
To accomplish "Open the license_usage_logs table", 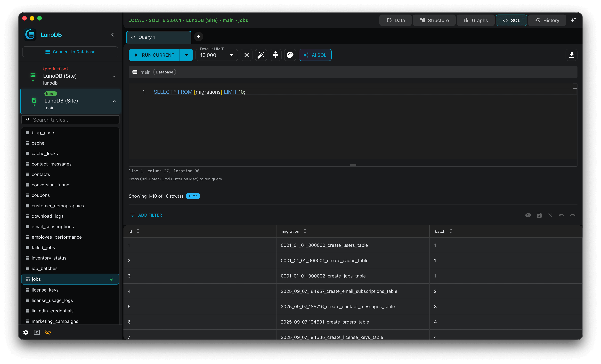I will click(x=70, y=300).
